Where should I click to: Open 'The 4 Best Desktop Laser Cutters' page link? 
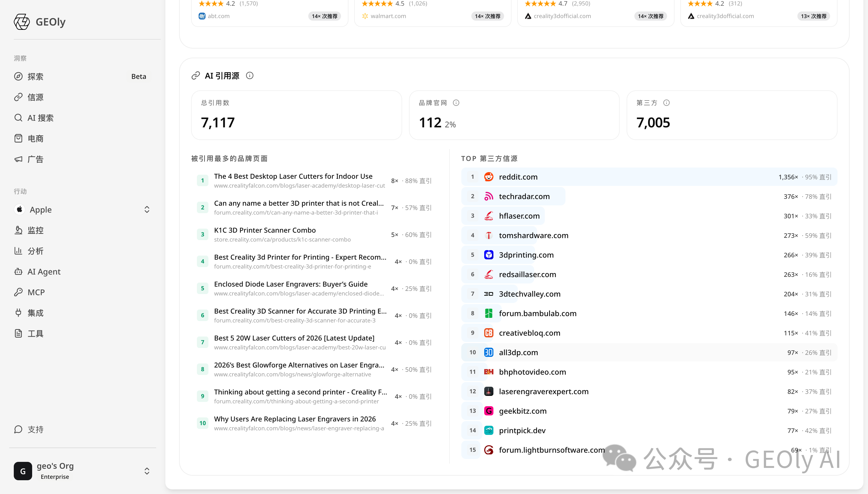point(293,176)
